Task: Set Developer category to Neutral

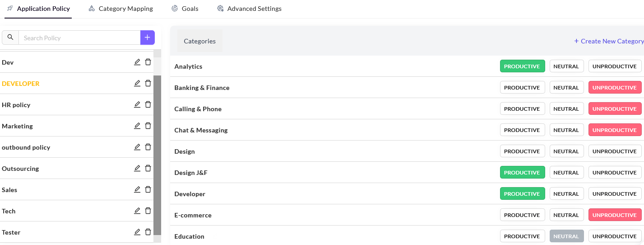Action: pyautogui.click(x=566, y=194)
